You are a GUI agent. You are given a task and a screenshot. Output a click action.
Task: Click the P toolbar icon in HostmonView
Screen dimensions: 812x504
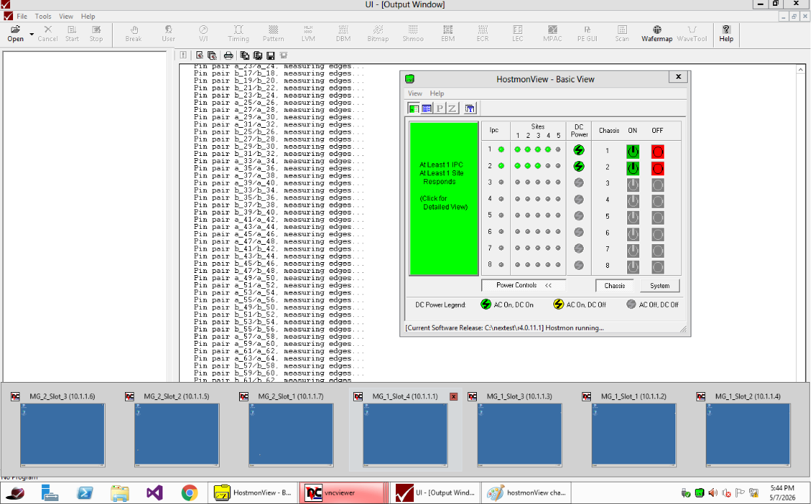pyautogui.click(x=440, y=108)
